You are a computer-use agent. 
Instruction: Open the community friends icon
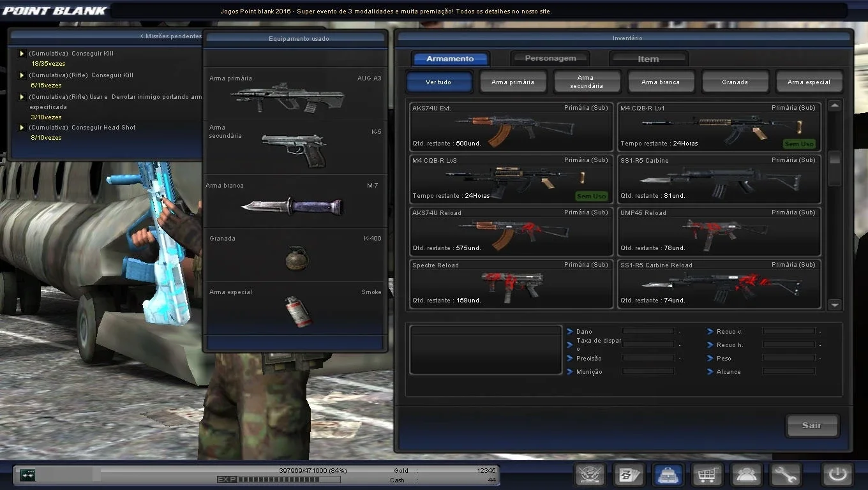tap(747, 475)
